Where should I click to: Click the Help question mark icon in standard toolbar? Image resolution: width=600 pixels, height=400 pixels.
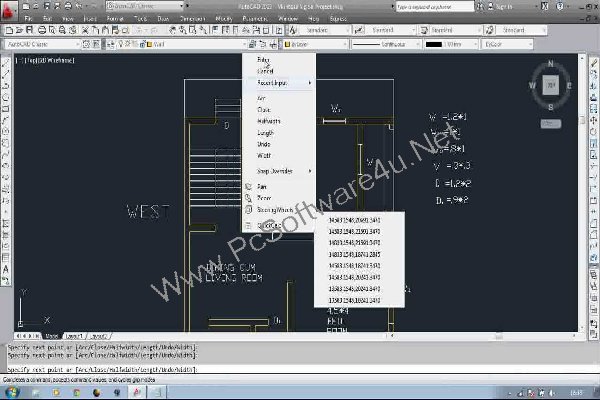(x=280, y=30)
